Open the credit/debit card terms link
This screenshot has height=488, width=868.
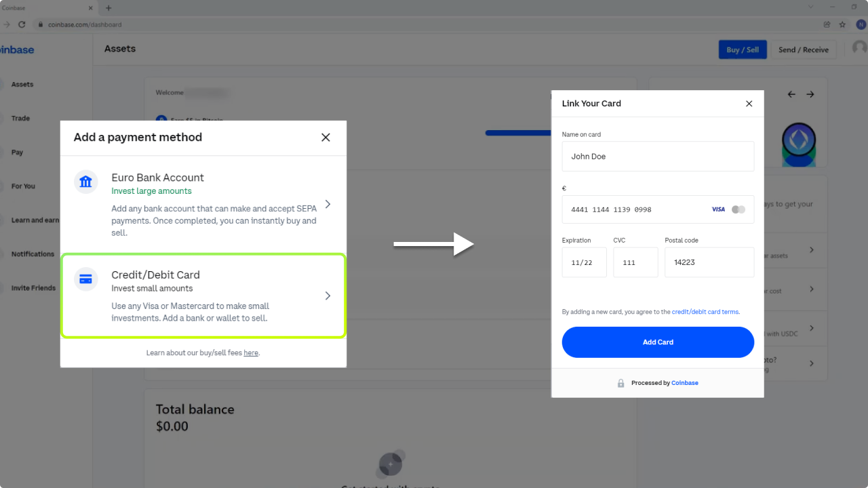[705, 312]
